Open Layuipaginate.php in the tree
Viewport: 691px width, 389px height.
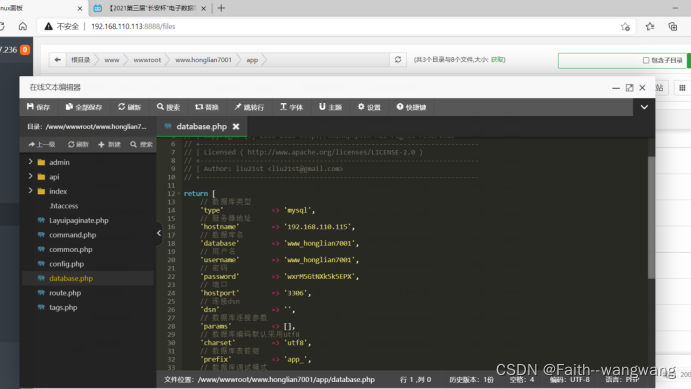[x=78, y=220]
